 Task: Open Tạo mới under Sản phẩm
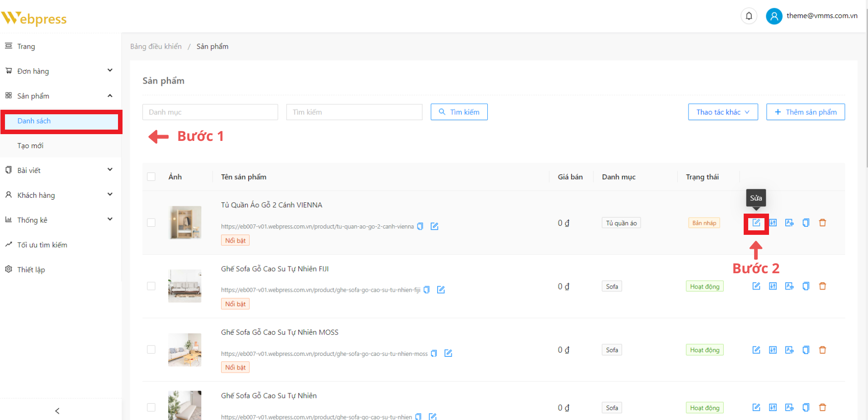(31, 145)
